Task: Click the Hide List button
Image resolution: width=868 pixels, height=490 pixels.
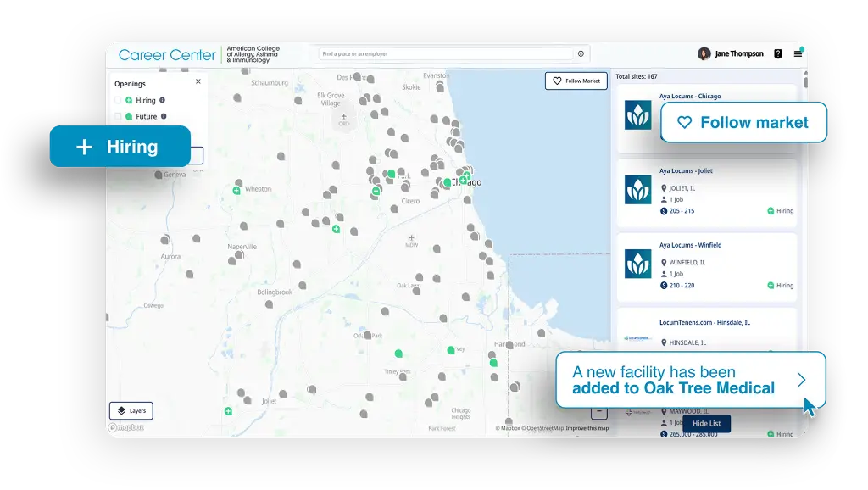Action: point(706,424)
